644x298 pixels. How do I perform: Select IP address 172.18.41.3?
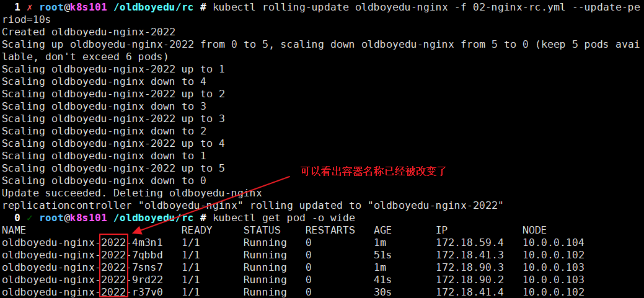click(x=469, y=255)
